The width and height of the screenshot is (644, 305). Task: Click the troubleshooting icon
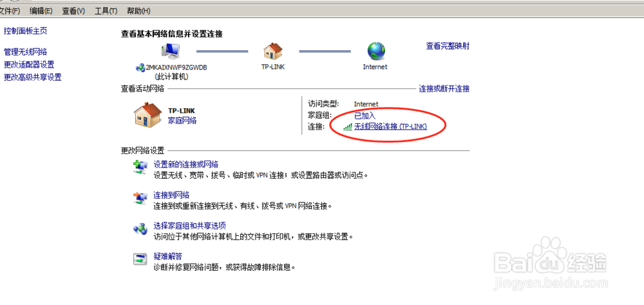pos(140,259)
